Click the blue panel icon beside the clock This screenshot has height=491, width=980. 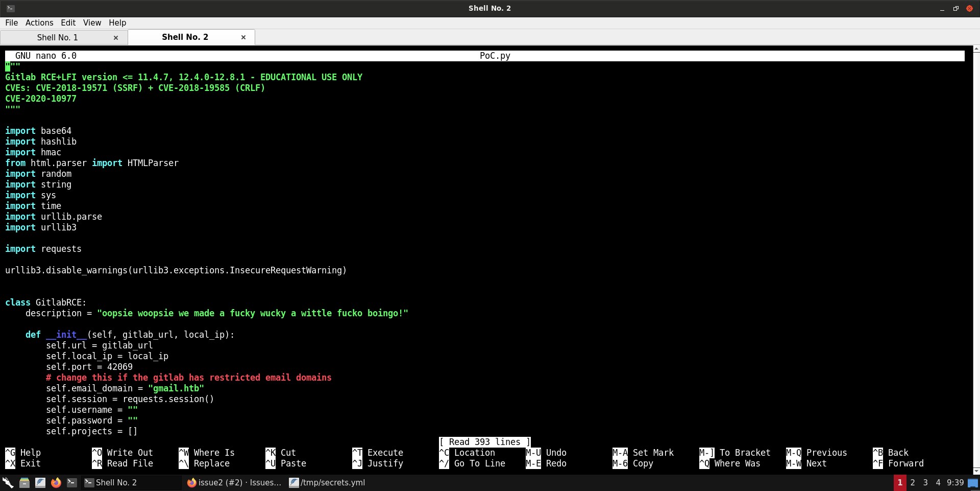pos(973,483)
